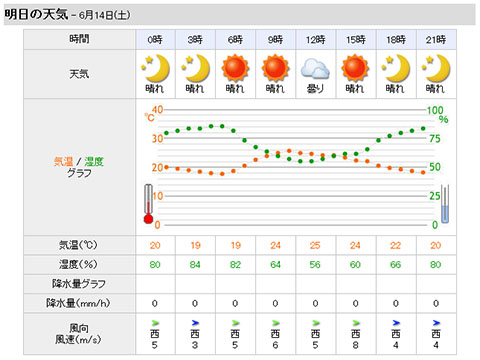The height and width of the screenshot is (360, 480).
Task: Click the 降水量(mm/h) row label
Action: tap(78, 303)
